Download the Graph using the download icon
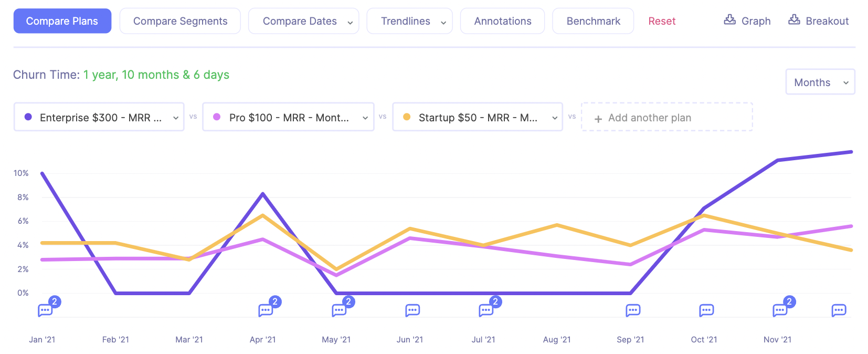868x354 pixels. (747, 21)
